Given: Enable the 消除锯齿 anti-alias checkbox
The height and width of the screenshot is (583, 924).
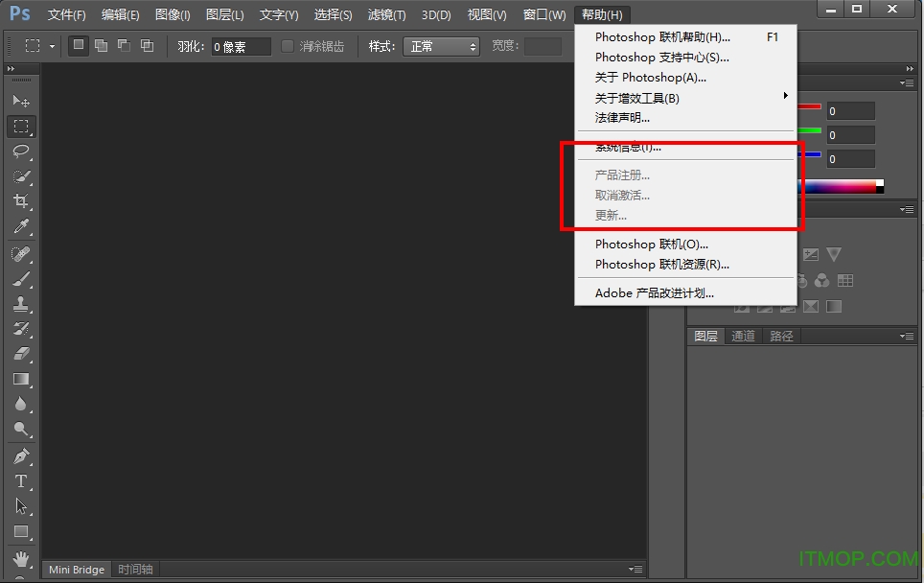Looking at the screenshot, I should (x=288, y=45).
